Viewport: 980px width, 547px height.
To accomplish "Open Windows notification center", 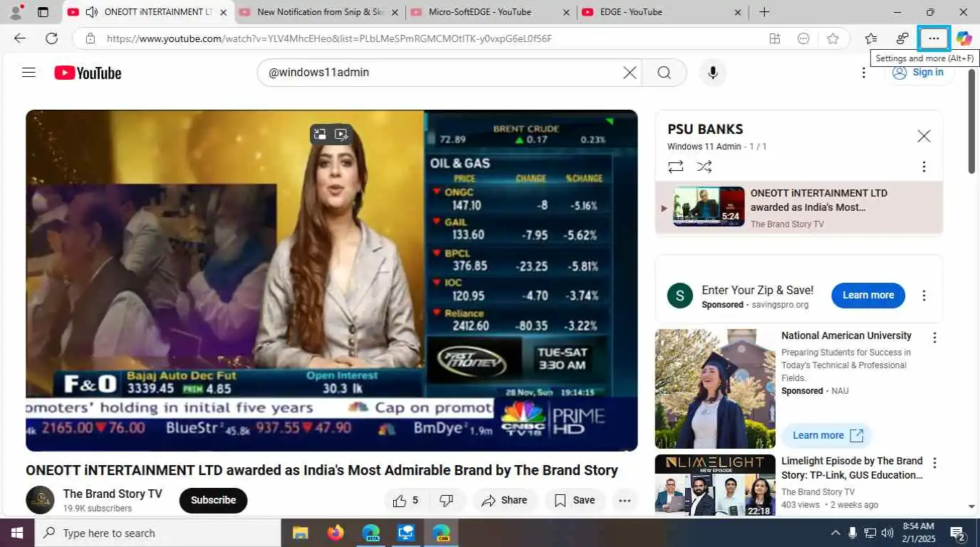I will [x=958, y=533].
